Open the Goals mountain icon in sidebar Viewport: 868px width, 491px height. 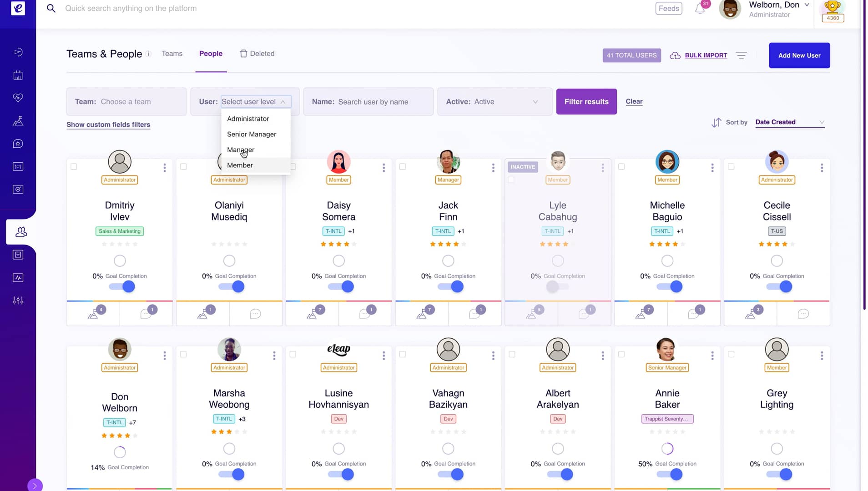click(18, 120)
